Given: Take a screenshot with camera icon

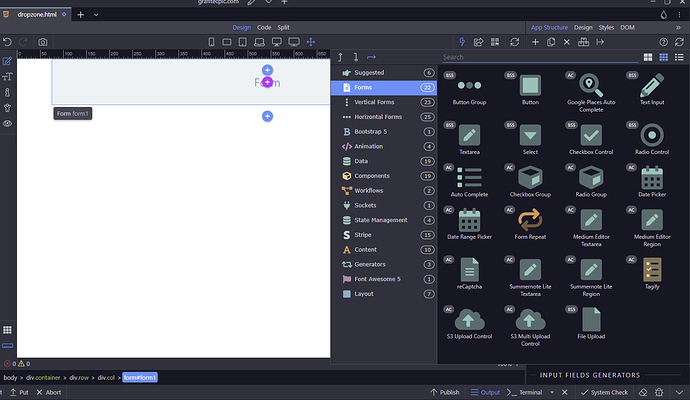Looking at the screenshot, I should pyautogui.click(x=42, y=42).
